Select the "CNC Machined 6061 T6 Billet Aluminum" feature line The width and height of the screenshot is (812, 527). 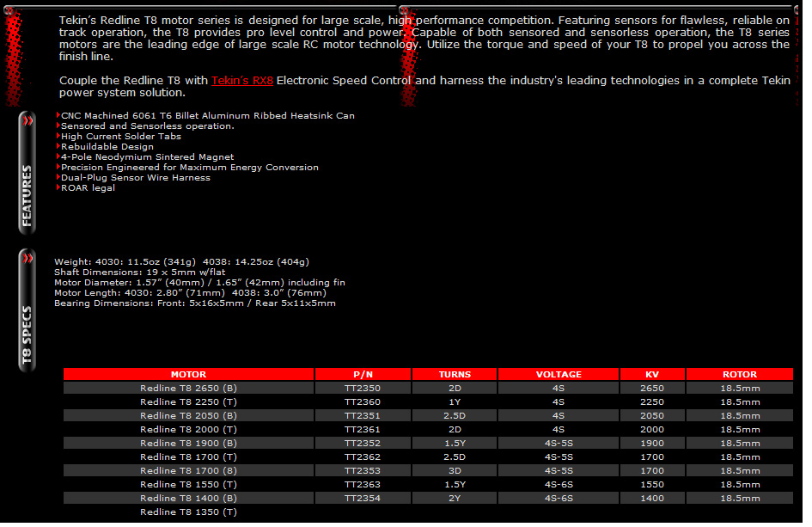click(208, 115)
